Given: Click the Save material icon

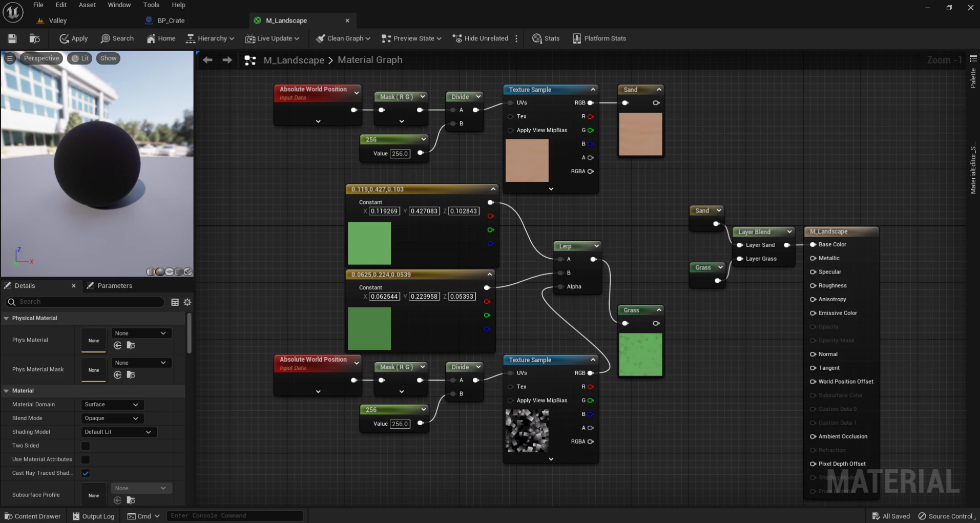Looking at the screenshot, I should click(12, 38).
